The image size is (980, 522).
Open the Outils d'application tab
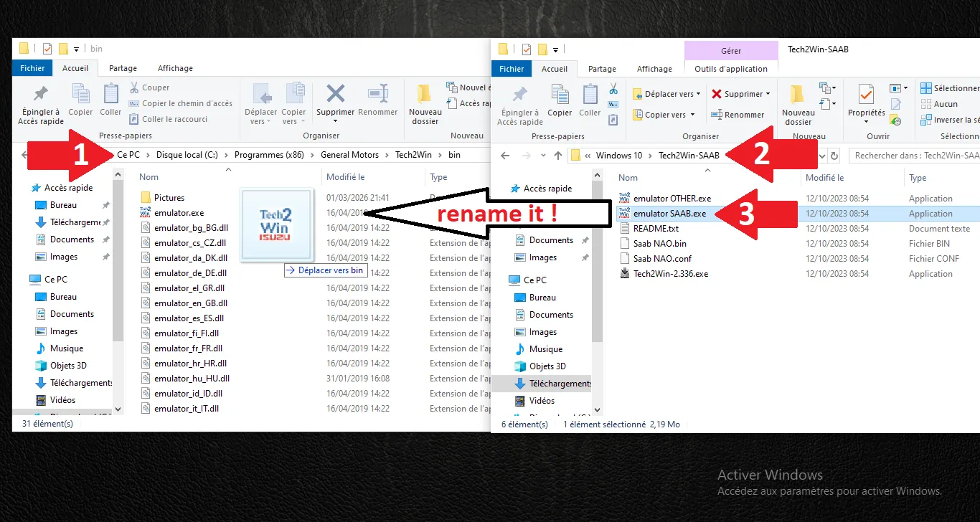coord(731,69)
